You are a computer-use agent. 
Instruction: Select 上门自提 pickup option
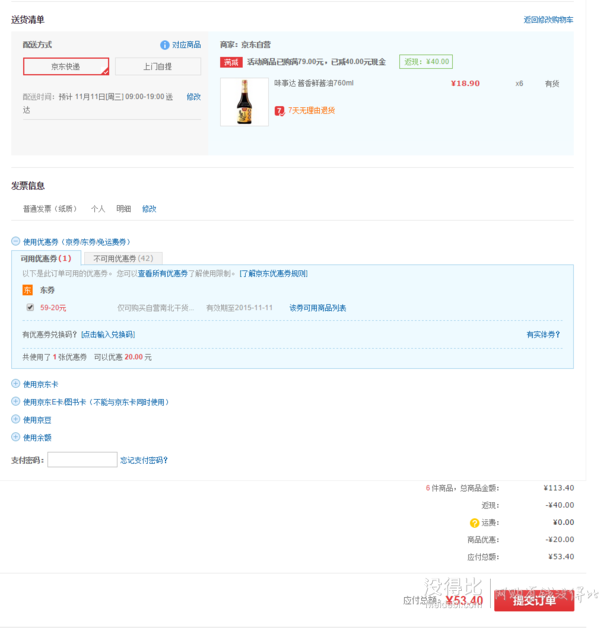pos(158,66)
